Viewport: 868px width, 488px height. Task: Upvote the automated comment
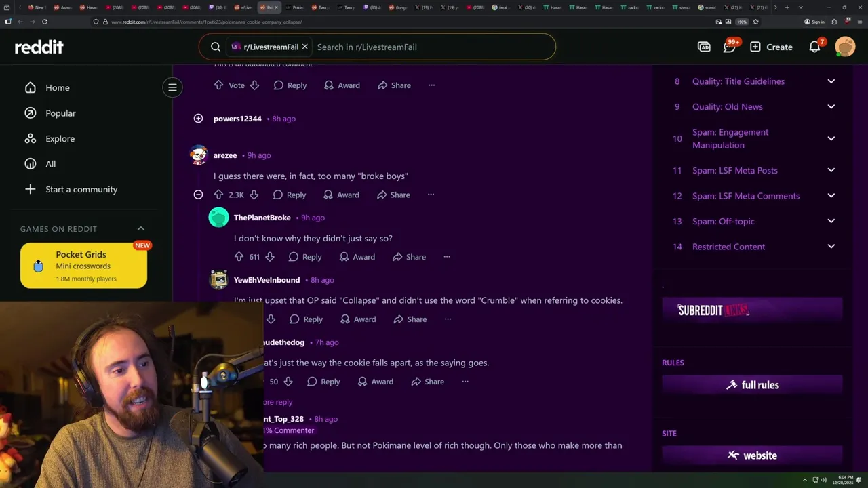(x=218, y=85)
